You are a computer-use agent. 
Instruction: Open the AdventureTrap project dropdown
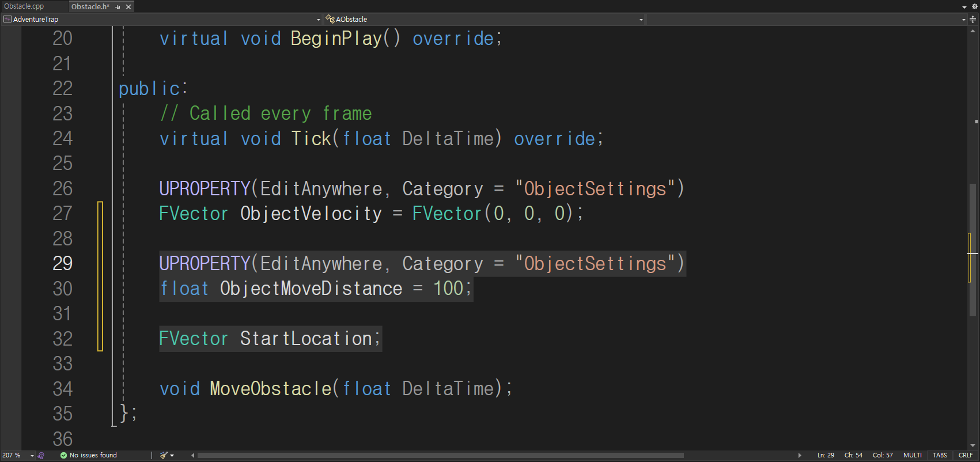click(x=161, y=19)
